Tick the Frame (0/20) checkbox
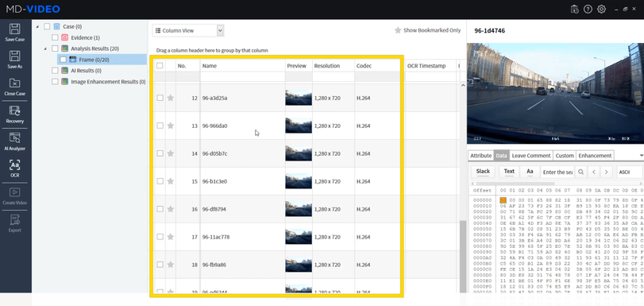Viewport: 644px width, 306px height. pos(64,60)
